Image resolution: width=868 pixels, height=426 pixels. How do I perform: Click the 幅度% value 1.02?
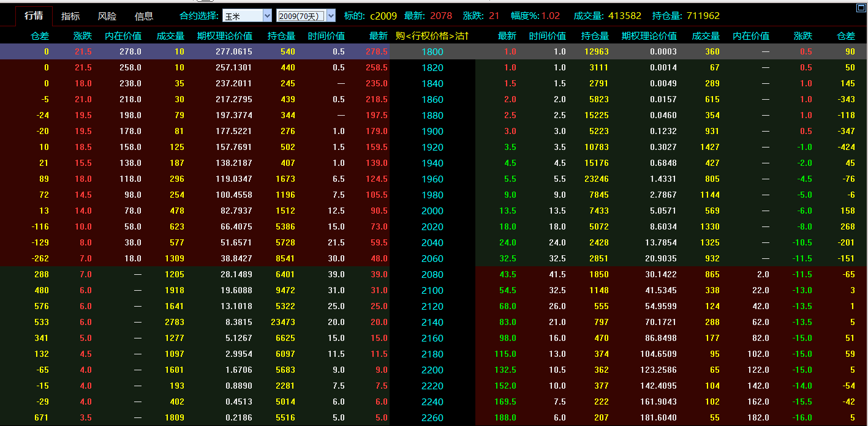550,16
